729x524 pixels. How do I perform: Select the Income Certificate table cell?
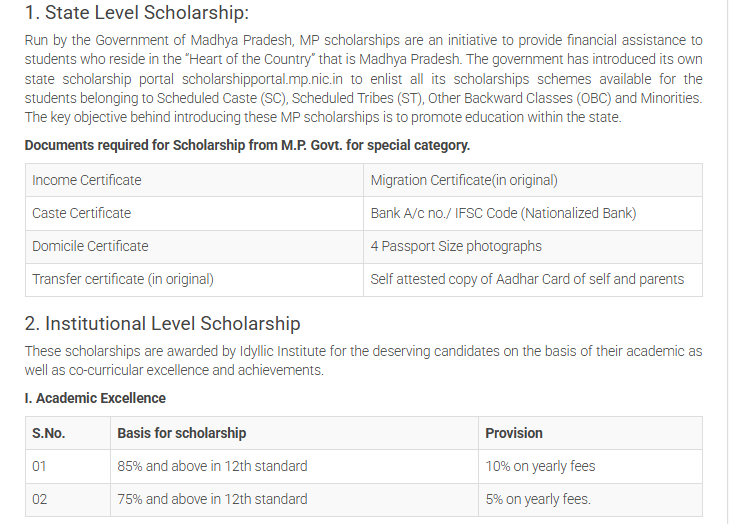[x=194, y=180]
